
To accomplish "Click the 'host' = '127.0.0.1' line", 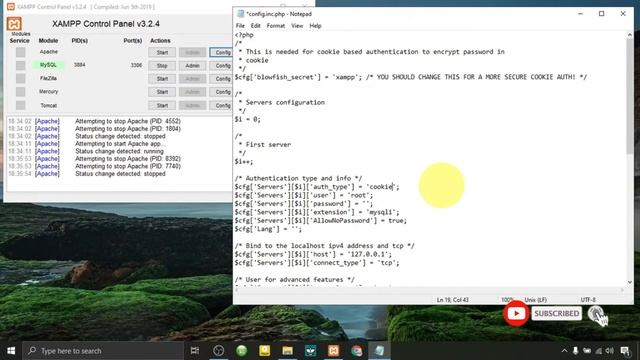I will [313, 254].
